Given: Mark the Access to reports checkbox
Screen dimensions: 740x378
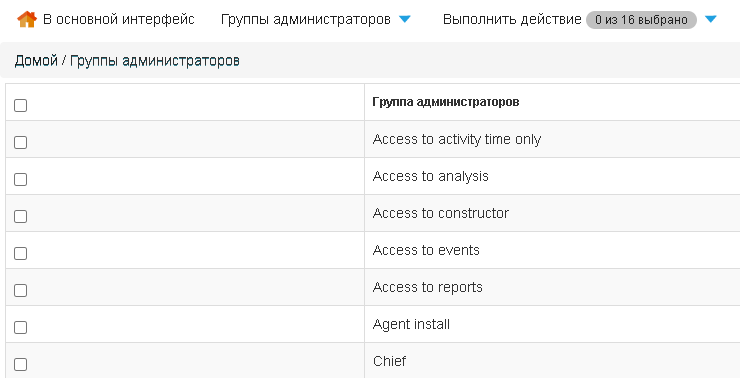Looking at the screenshot, I should coord(20,291).
